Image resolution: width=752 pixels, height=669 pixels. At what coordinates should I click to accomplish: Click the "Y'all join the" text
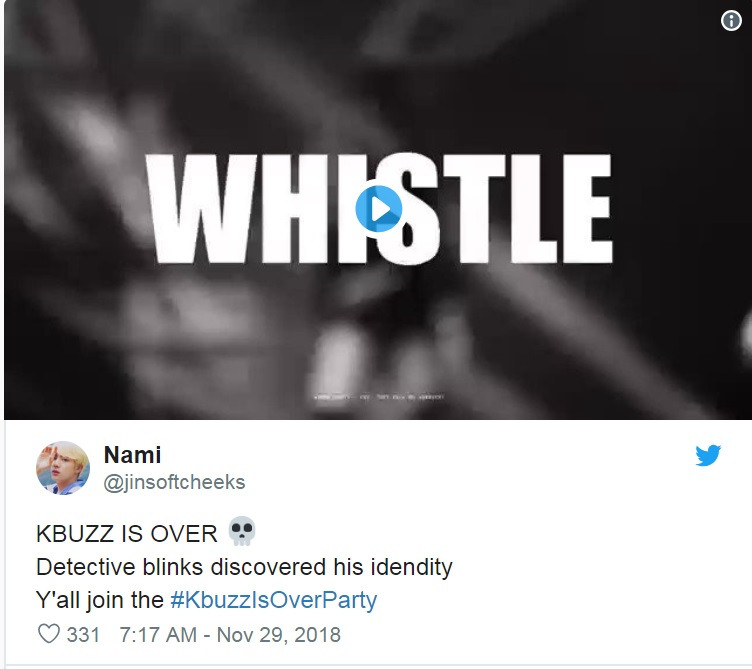point(100,600)
